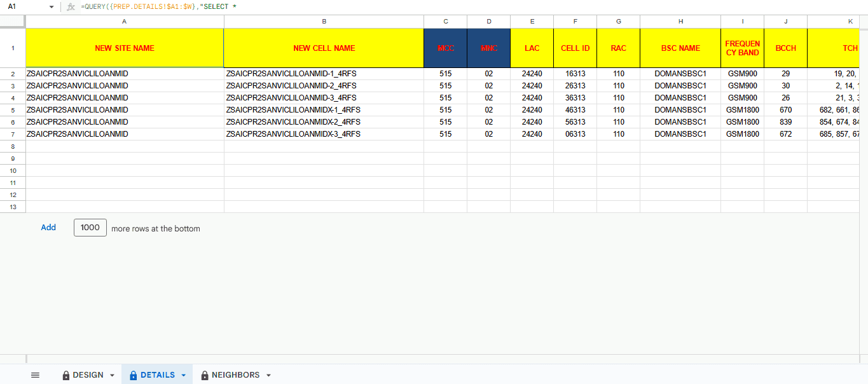The image size is (868, 384).
Task: Select column H header
Action: point(680,22)
